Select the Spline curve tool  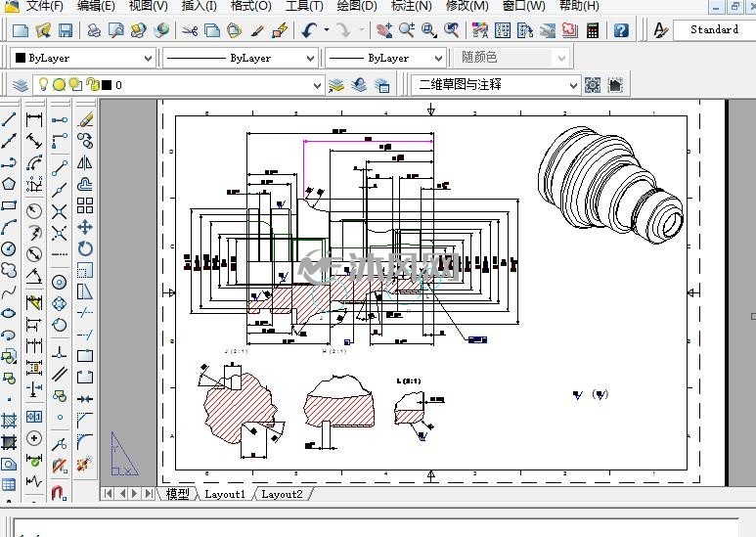pos(9,292)
